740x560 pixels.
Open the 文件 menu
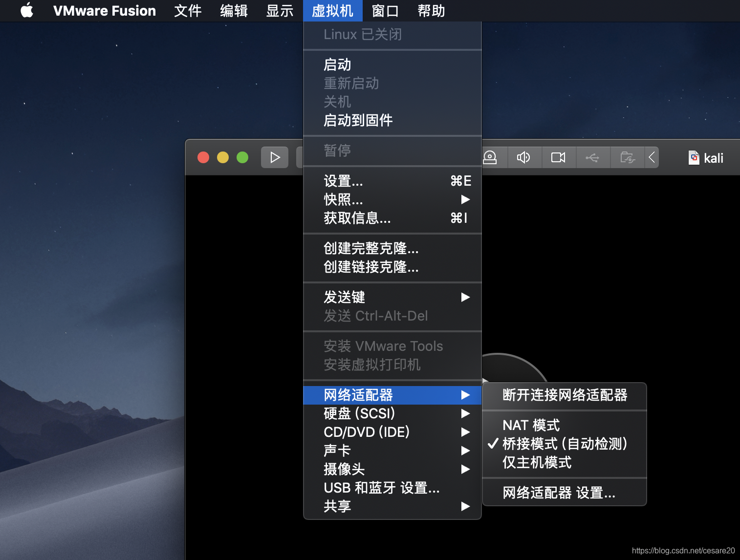[188, 11]
